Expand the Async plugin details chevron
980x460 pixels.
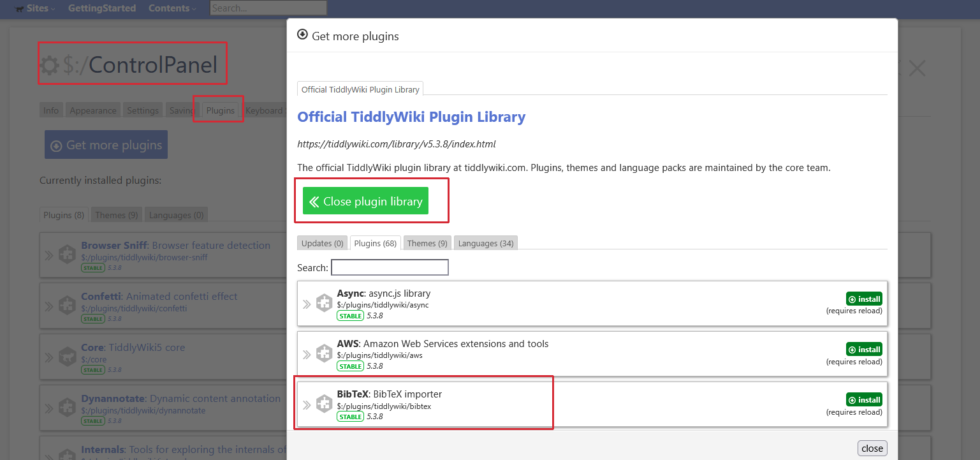pos(307,304)
